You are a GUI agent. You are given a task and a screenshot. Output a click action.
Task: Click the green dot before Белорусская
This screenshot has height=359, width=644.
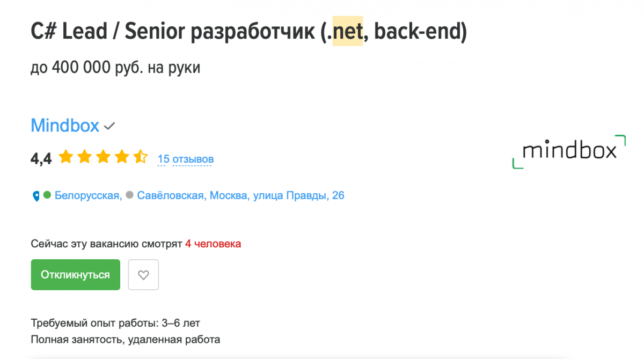(x=48, y=195)
